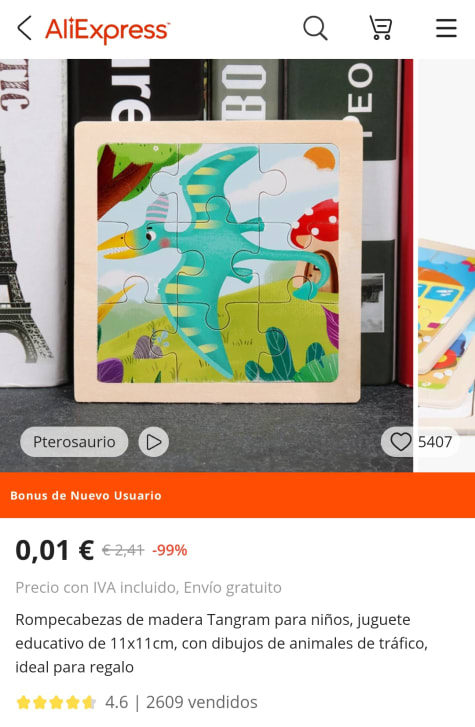The width and height of the screenshot is (475, 727).
Task: Play the product video
Action: tap(154, 442)
